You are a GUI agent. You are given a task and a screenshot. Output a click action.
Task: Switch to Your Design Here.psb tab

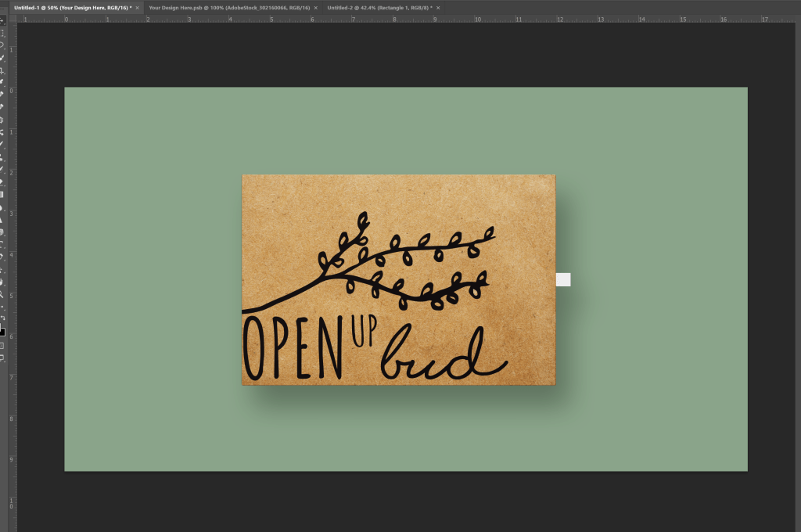pyautogui.click(x=228, y=7)
